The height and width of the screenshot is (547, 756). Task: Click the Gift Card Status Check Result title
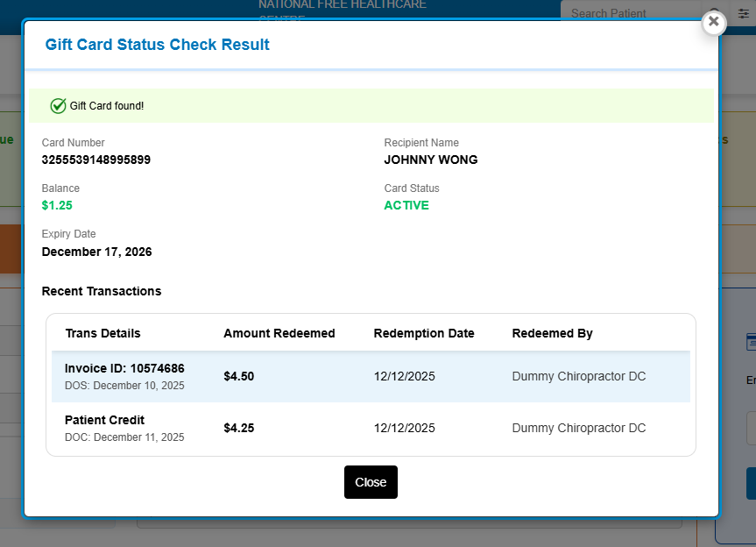click(158, 45)
